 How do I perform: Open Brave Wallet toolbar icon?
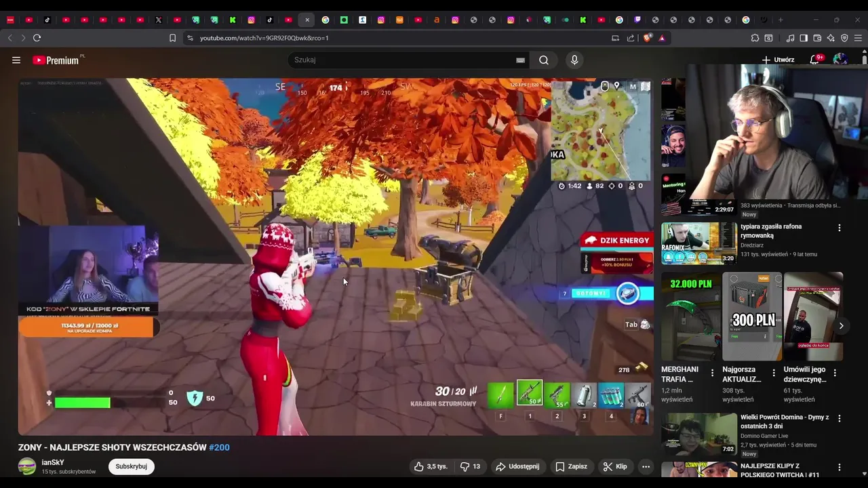pyautogui.click(x=817, y=38)
